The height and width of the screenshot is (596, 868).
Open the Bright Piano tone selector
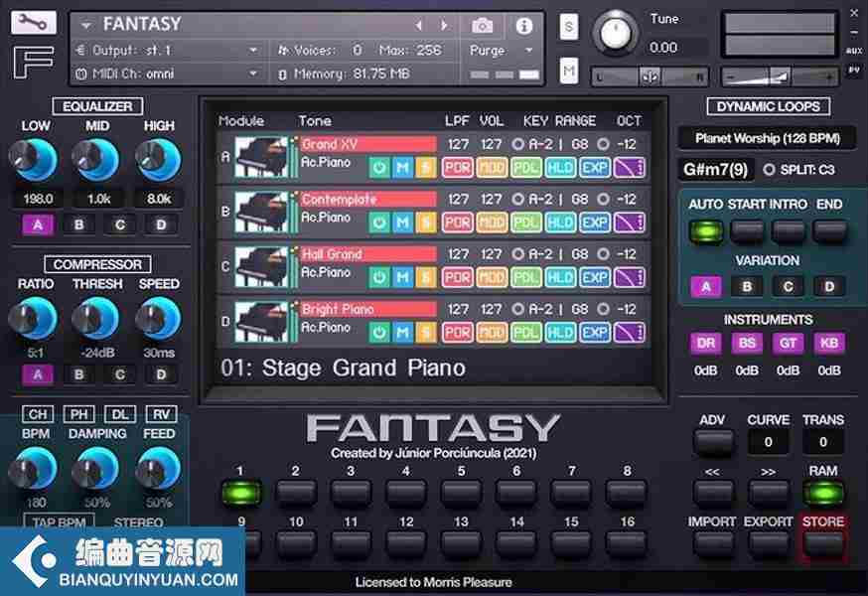tap(368, 309)
